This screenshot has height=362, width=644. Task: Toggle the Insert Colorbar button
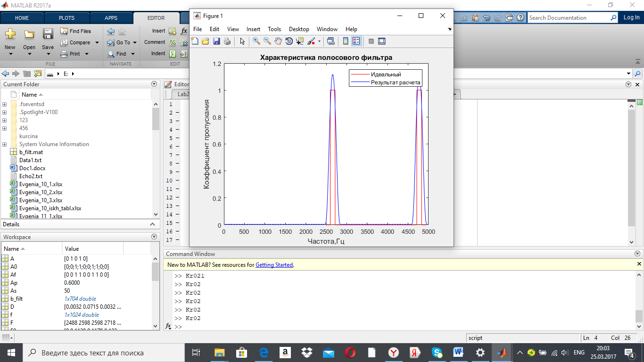coord(346,41)
